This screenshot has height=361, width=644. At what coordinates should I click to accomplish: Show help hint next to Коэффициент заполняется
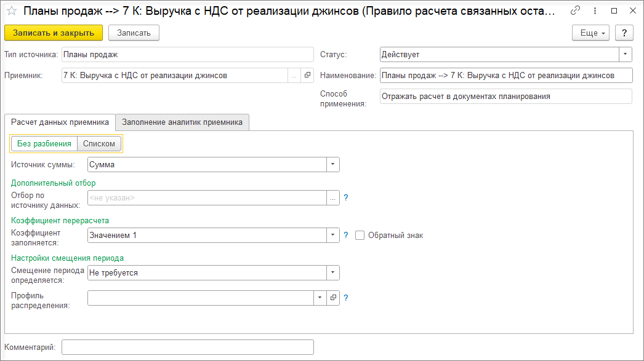[x=346, y=236]
